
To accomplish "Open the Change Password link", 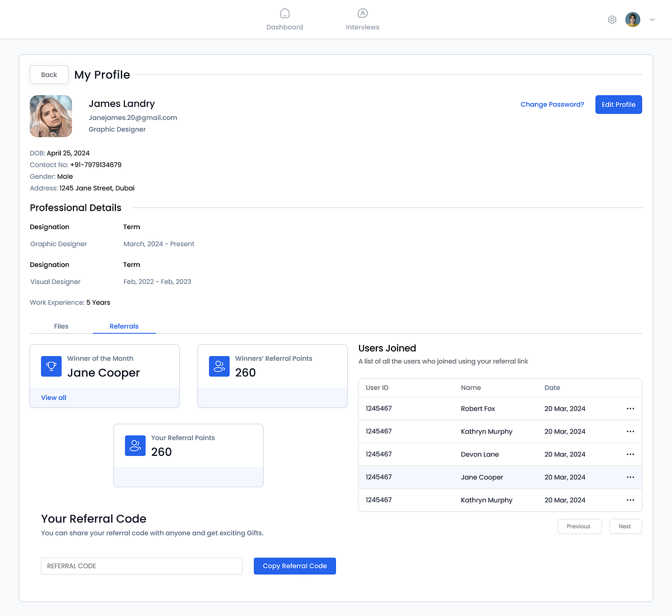I will 552,104.
